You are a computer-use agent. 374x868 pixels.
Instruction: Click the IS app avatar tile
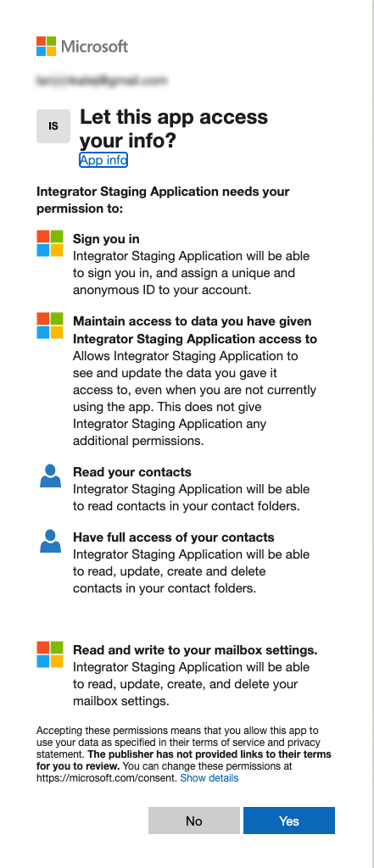53,126
